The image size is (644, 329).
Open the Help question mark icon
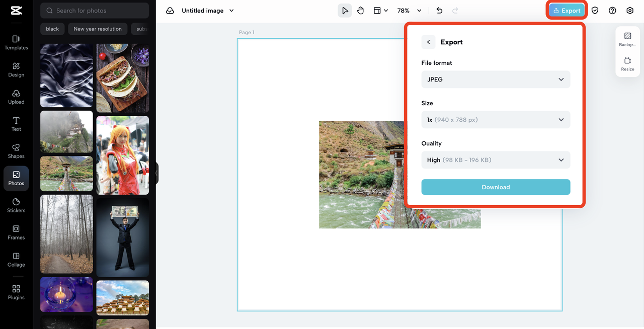[x=612, y=11]
